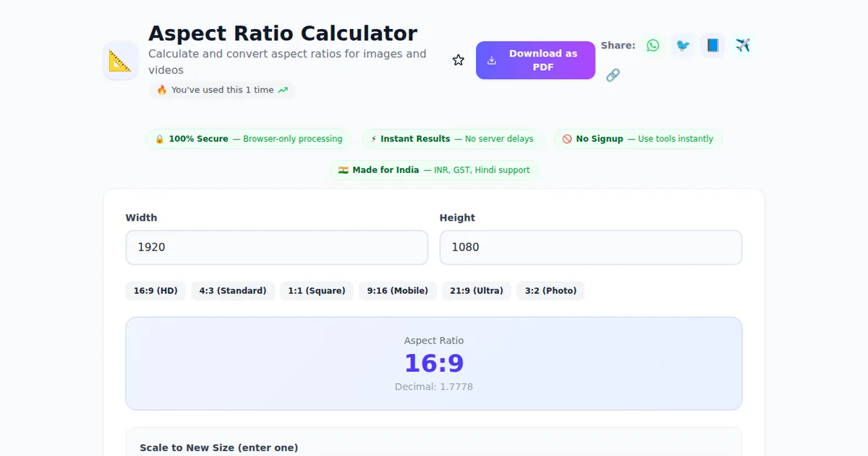The image size is (868, 456).
Task: Click the Made for India badge
Action: (434, 170)
